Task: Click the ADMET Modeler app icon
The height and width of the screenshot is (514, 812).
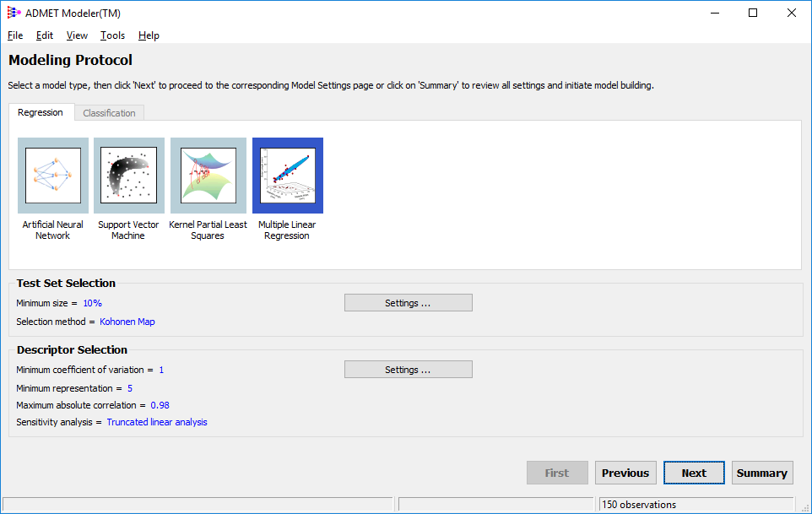Action: click(14, 13)
